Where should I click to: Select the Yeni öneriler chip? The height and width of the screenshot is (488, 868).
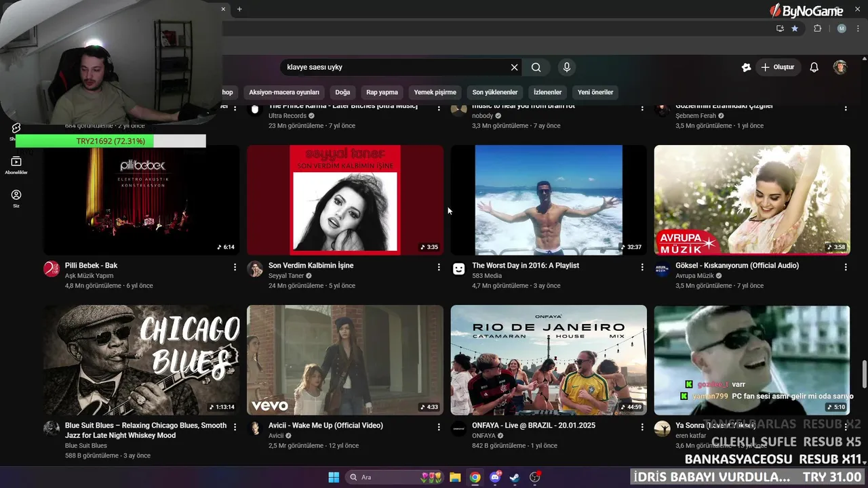[x=595, y=92]
